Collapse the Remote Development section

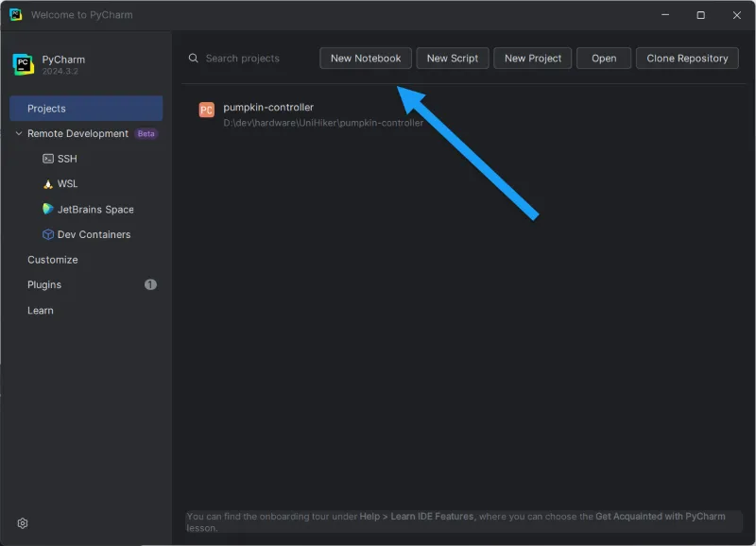(x=19, y=133)
